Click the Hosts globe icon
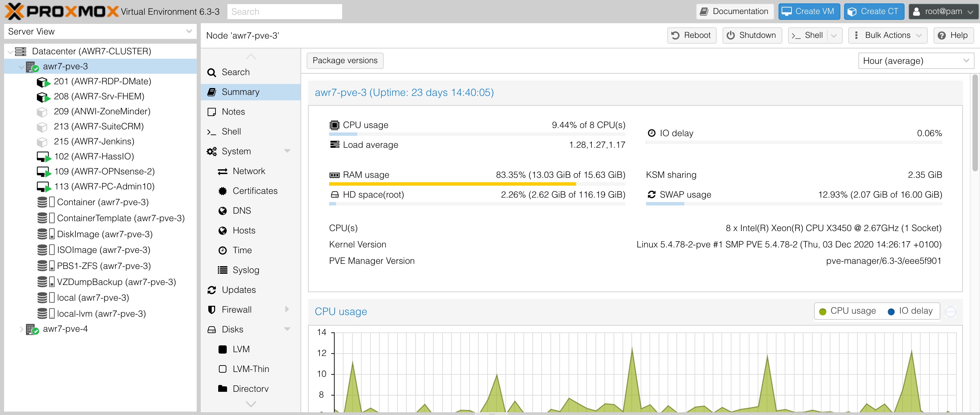Screen dimensions: 980x415 (x=223, y=230)
